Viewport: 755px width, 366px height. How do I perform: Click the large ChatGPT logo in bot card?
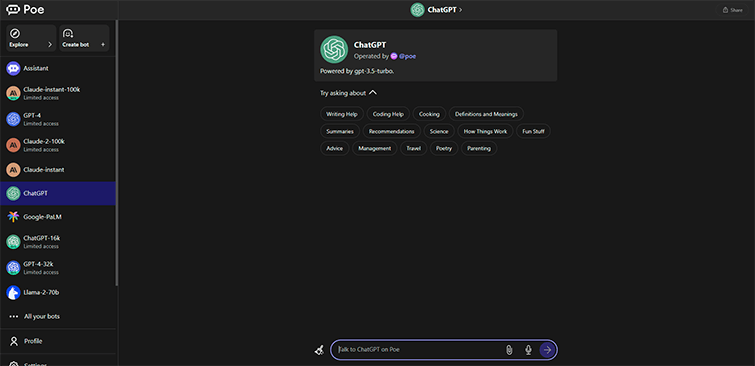pyautogui.click(x=334, y=50)
